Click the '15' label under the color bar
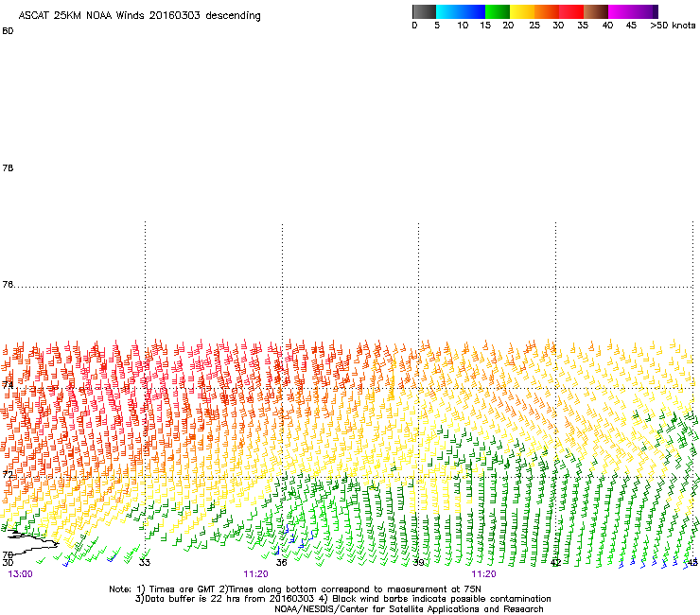Viewport: 700px width, 615px height. [x=485, y=26]
